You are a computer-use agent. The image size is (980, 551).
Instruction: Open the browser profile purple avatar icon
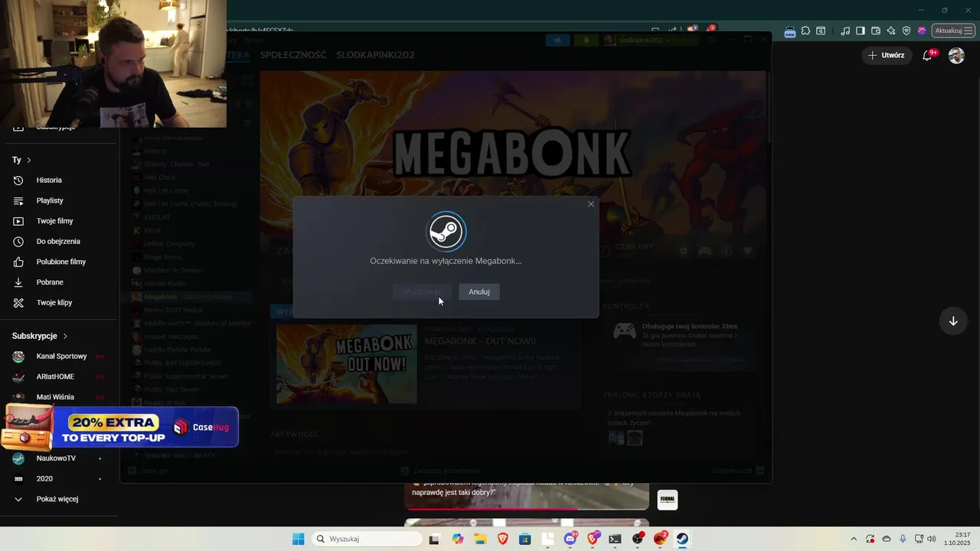(x=922, y=31)
